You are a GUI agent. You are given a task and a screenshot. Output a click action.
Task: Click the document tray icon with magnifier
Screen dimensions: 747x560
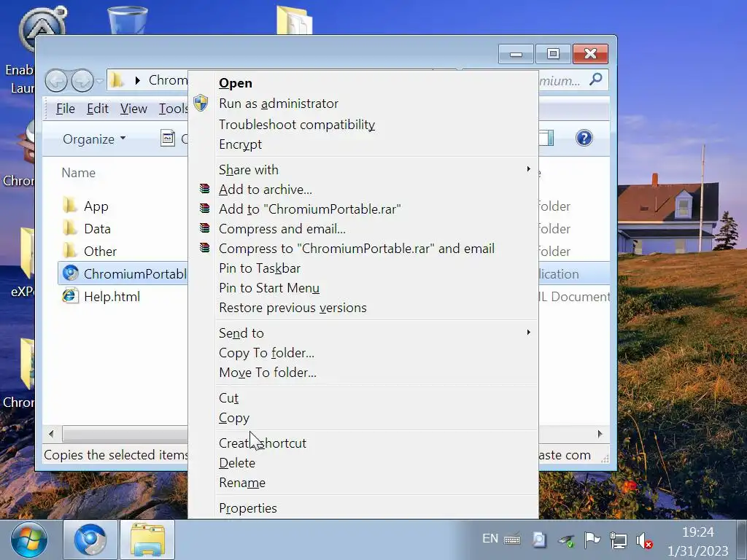click(x=539, y=540)
